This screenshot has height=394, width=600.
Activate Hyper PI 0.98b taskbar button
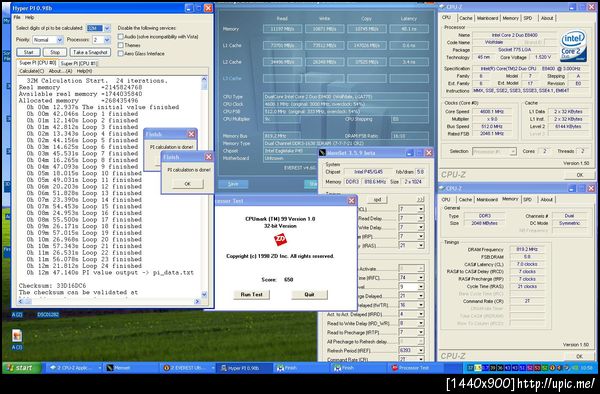(245, 368)
